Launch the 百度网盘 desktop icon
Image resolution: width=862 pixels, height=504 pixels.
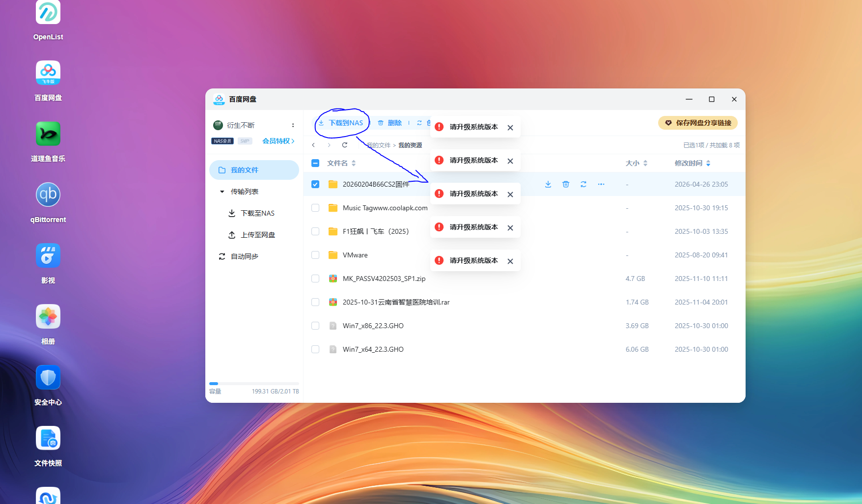(x=48, y=73)
